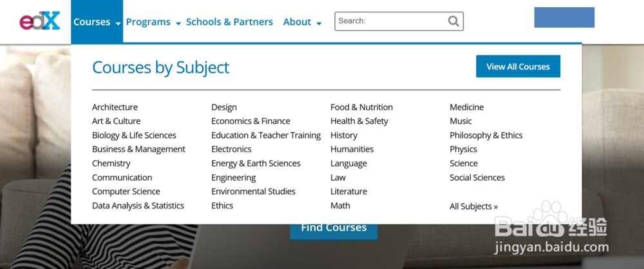
Task: Expand the Programs dropdown
Action: (153, 22)
